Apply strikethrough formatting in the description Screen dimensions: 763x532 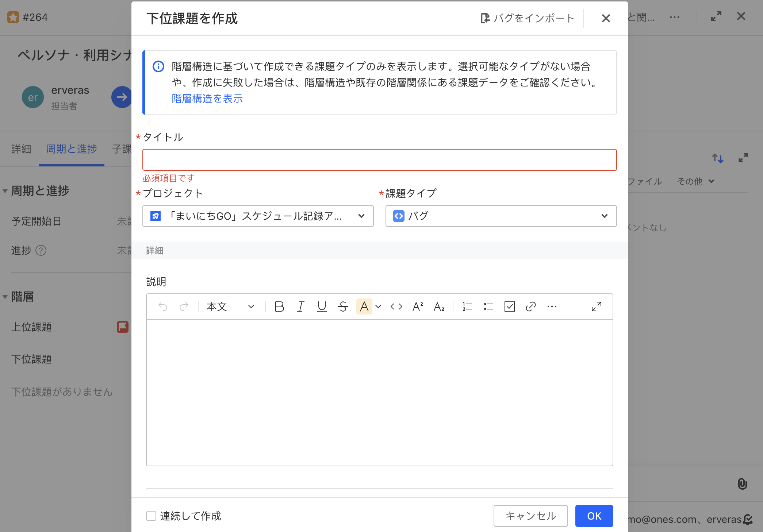[x=343, y=307]
